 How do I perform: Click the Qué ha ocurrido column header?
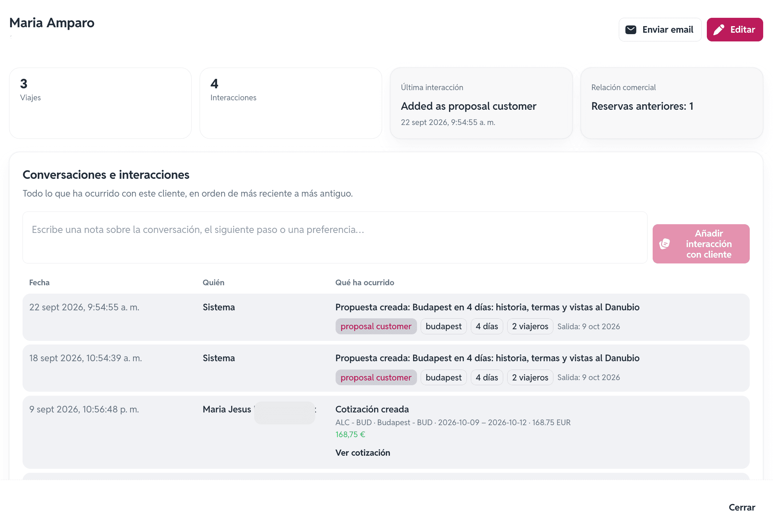coord(365,283)
